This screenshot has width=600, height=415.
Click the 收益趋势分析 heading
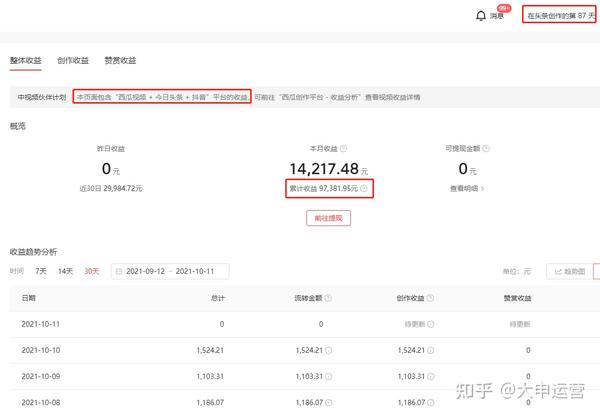pos(33,252)
